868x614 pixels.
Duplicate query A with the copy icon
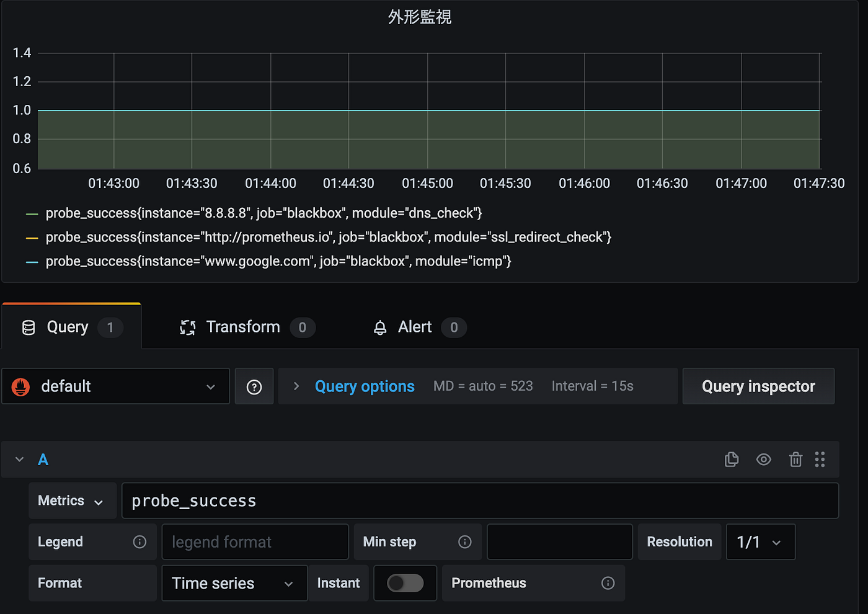click(732, 460)
